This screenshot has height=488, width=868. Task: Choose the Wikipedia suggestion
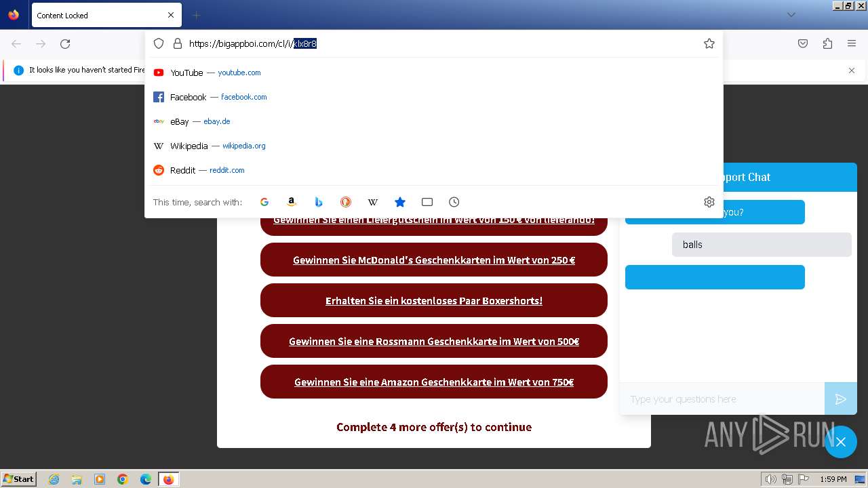pyautogui.click(x=434, y=146)
